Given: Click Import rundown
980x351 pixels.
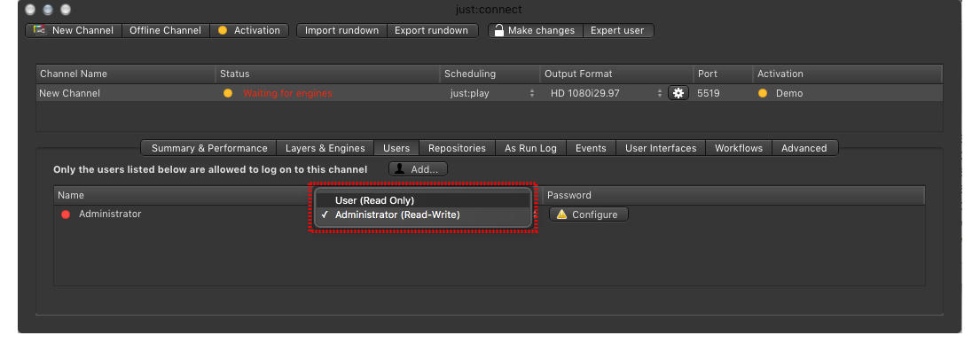Looking at the screenshot, I should pos(341,31).
